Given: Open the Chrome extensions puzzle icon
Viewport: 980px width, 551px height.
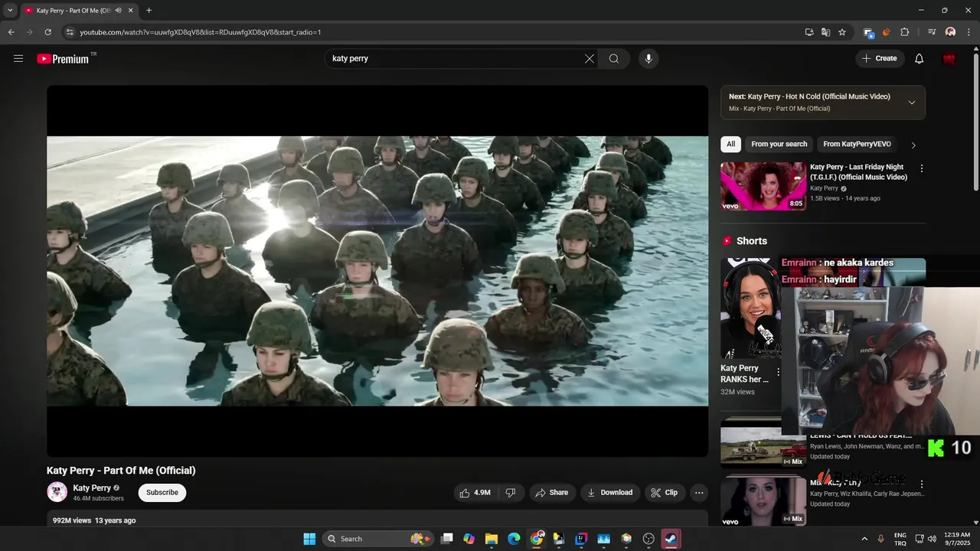Looking at the screenshot, I should [904, 32].
